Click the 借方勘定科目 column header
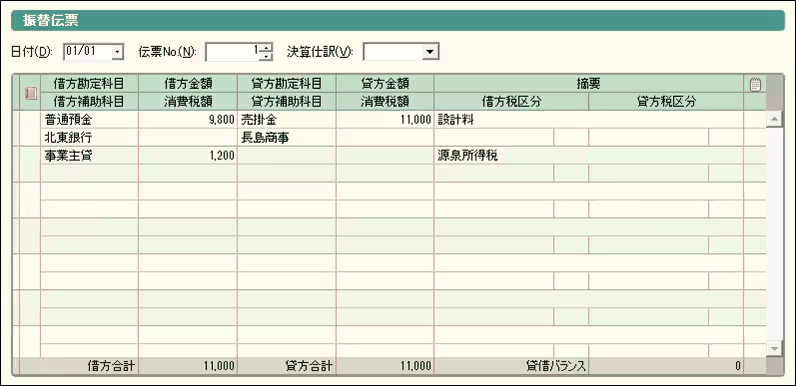The image size is (796, 386). point(89,84)
